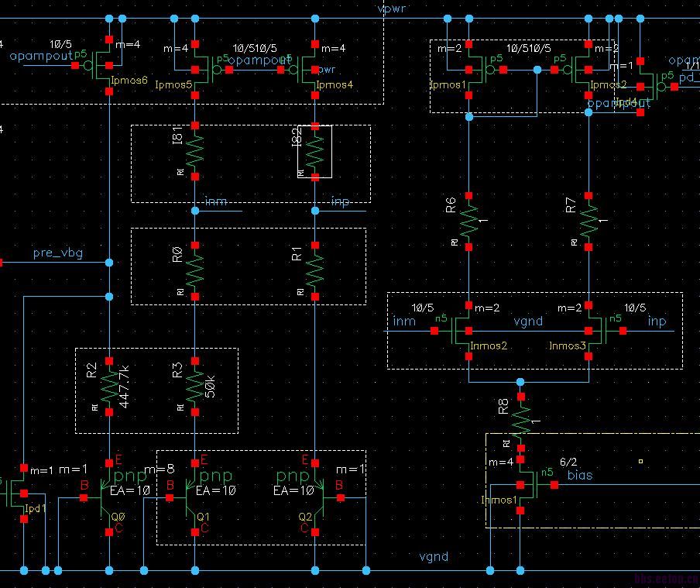Click the vpwr net label at top
The width and height of the screenshot is (700, 588).
tap(391, 9)
